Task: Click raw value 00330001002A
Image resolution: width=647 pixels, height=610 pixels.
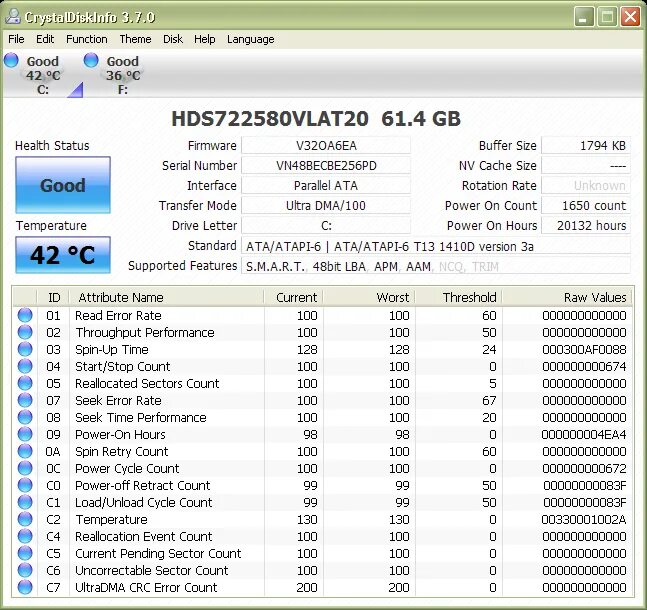Action: [x=584, y=520]
